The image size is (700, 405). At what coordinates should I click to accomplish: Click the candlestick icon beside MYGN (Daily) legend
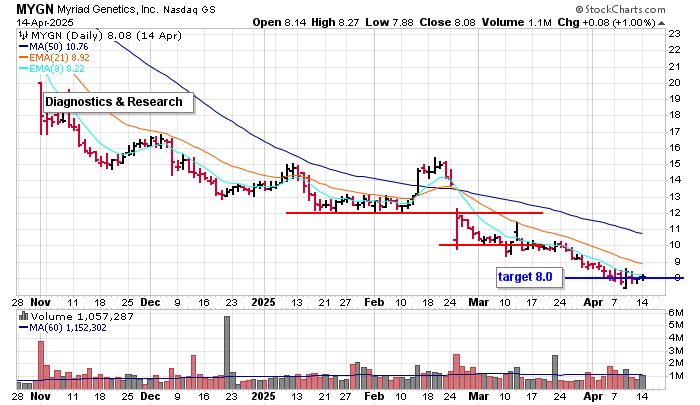[23, 36]
